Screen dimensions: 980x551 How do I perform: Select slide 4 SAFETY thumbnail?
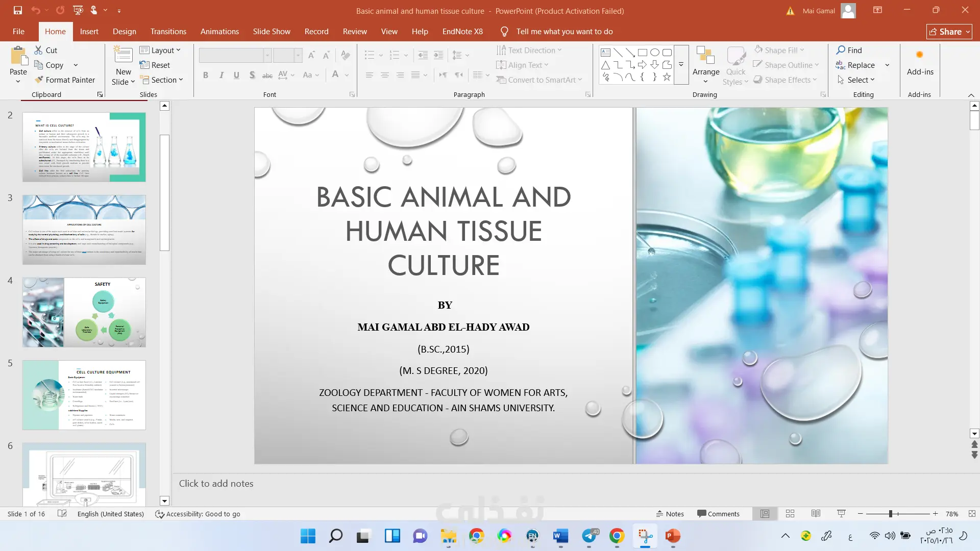(84, 312)
